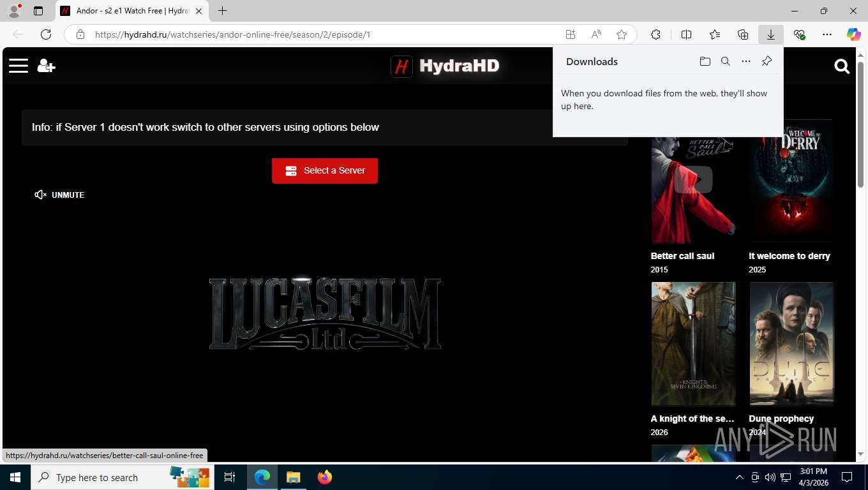This screenshot has height=490, width=868.
Task: Click the profile avatar icon
Action: point(14,11)
